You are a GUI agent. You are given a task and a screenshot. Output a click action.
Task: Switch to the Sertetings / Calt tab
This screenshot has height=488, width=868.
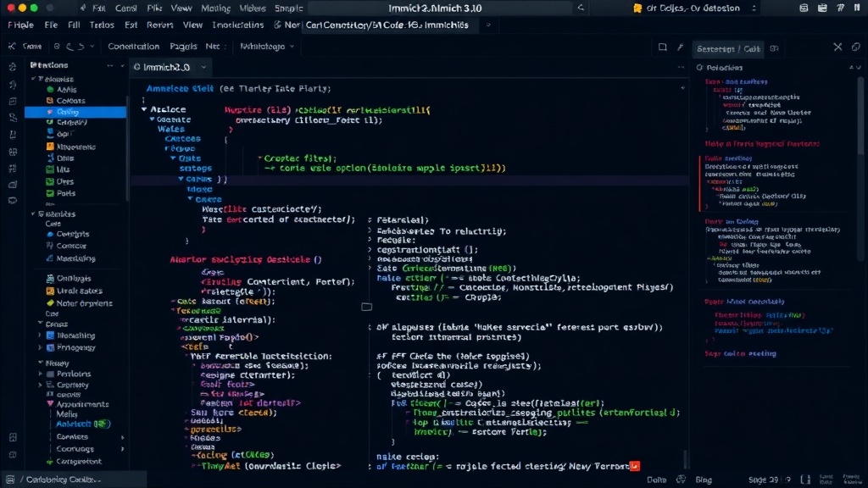point(728,48)
